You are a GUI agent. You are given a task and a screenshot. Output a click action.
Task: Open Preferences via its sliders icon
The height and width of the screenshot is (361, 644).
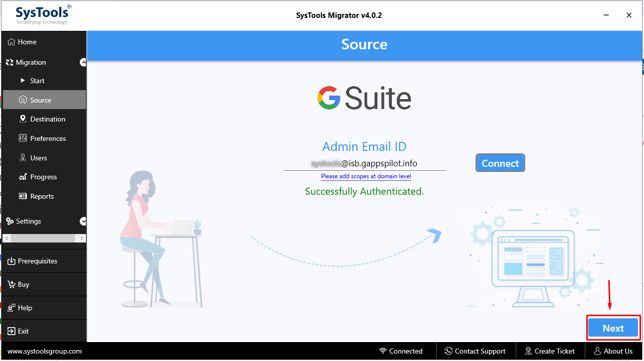coord(23,138)
